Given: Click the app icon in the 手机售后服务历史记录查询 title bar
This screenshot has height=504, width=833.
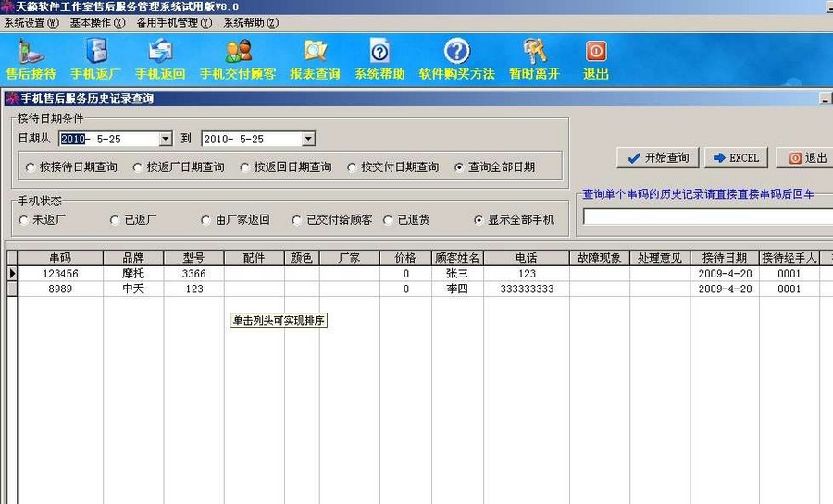Looking at the screenshot, I should click(12, 98).
